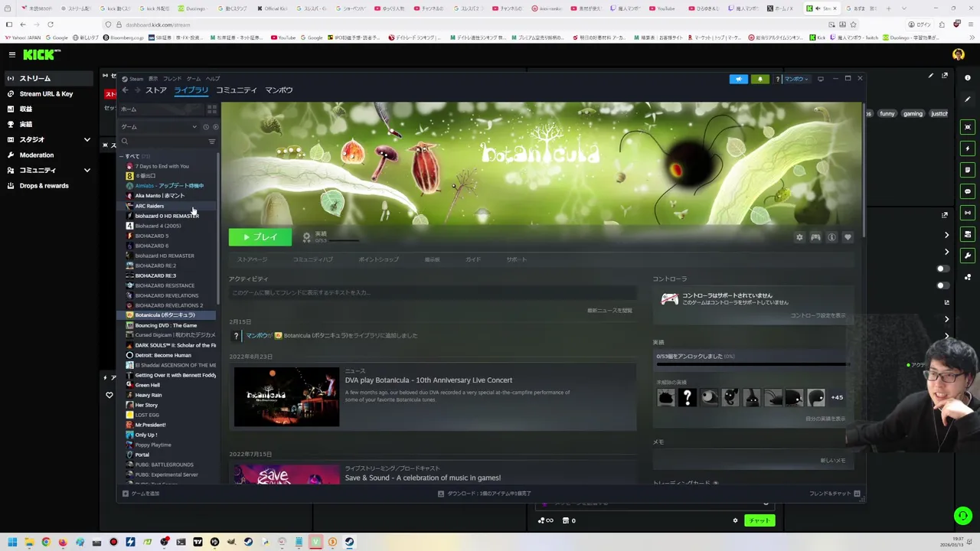Select Portal in the library list
The height and width of the screenshot is (551, 980).
(142, 455)
